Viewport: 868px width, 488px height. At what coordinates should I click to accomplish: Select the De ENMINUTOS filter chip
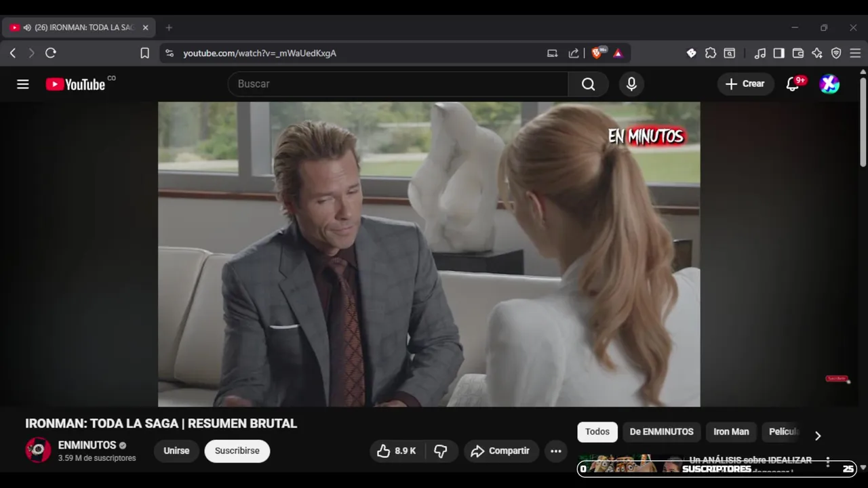[x=661, y=432]
